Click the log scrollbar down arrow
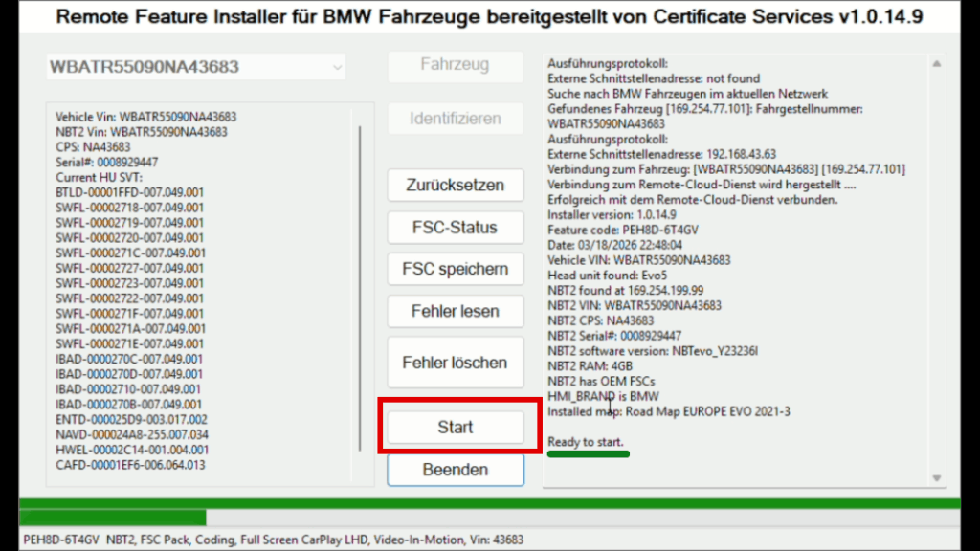The width and height of the screenshot is (980, 551). (936, 475)
